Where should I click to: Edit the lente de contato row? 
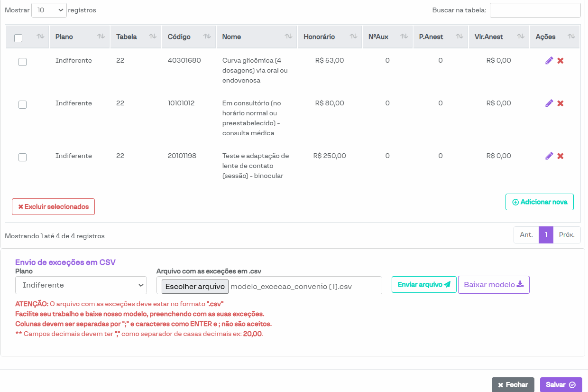pyautogui.click(x=549, y=156)
